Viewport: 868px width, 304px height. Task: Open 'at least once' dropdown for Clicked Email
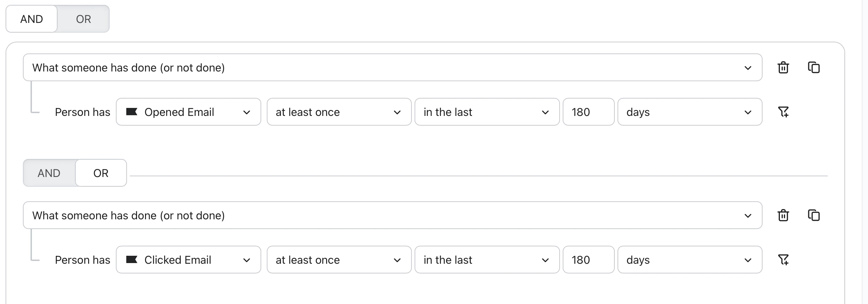(x=339, y=260)
